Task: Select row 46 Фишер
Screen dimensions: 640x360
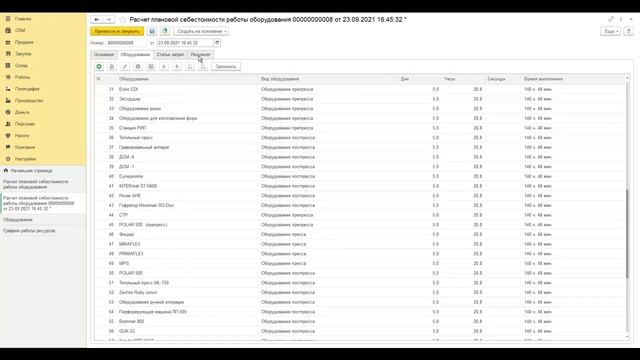Action: pyautogui.click(x=360, y=234)
